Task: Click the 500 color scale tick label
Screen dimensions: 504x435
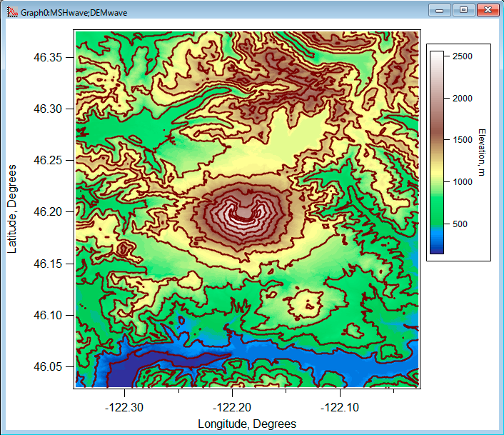Action: 460,224
